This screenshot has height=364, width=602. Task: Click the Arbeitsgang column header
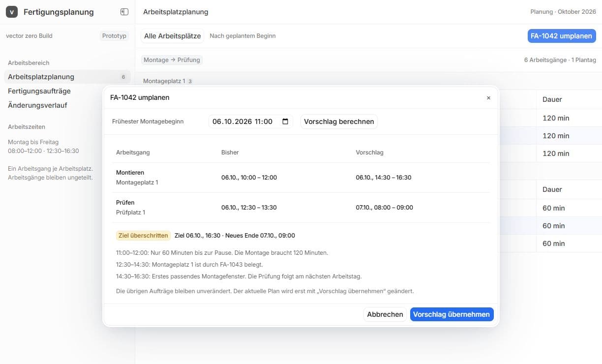click(x=133, y=152)
